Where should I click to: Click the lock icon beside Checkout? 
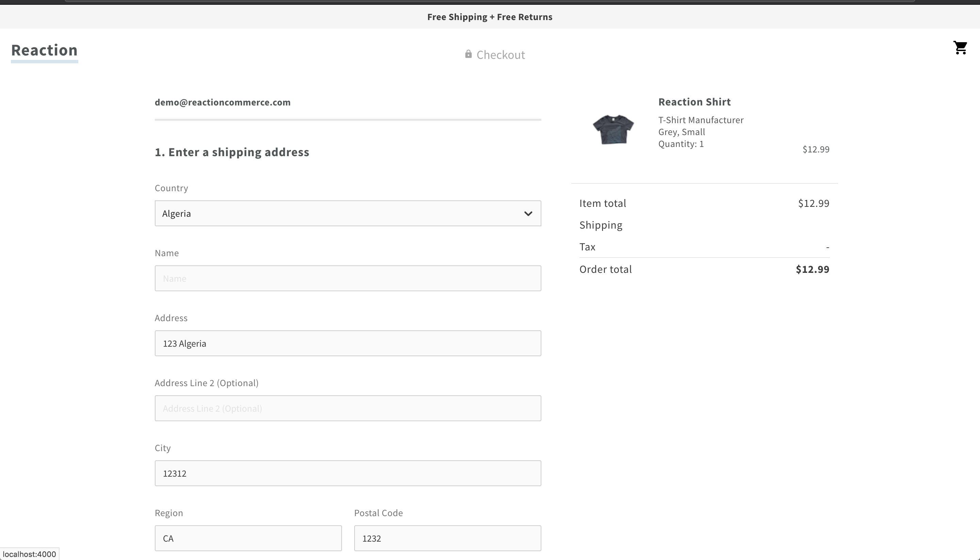point(469,54)
